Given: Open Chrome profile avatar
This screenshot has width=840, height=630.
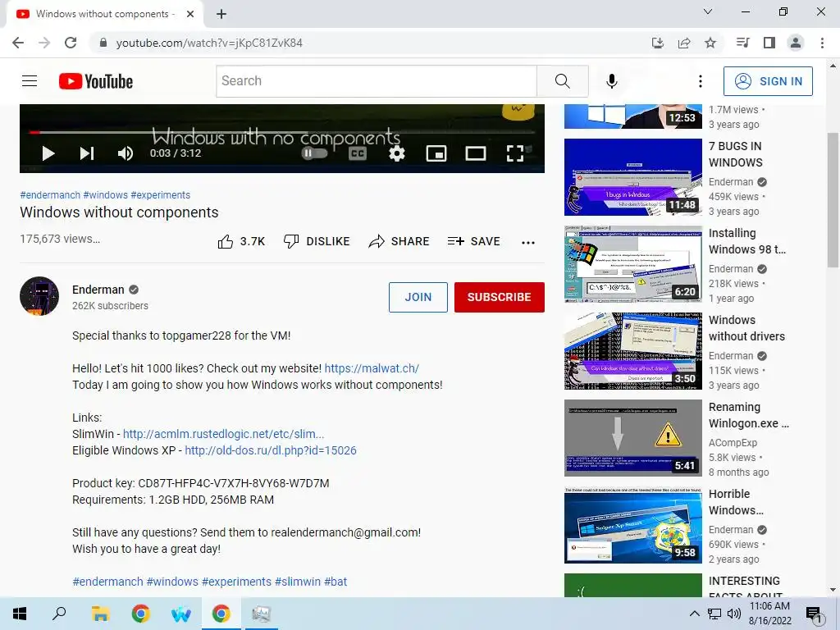Looking at the screenshot, I should tap(796, 43).
